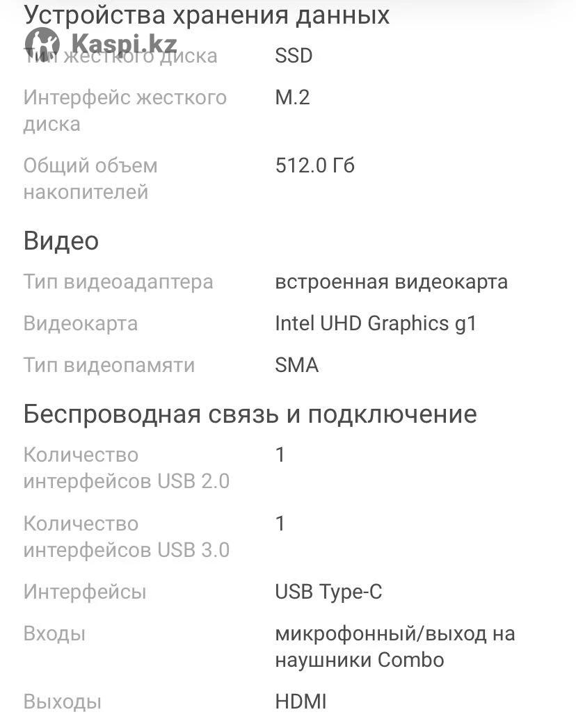Select the USB Type-C interface value
Screen dimensions: 576x728
[328, 592]
